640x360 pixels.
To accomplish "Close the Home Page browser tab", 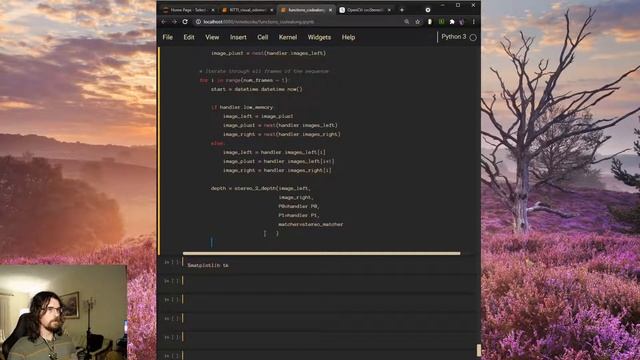I will tap(213, 10).
